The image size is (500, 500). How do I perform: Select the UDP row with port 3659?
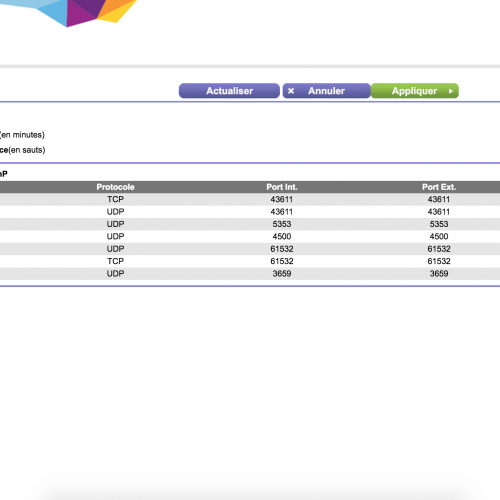pos(250,273)
